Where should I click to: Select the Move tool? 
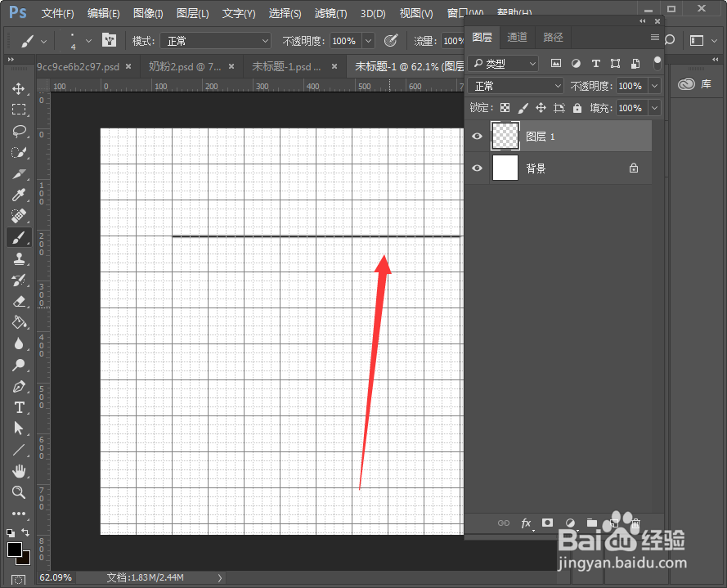coord(19,88)
